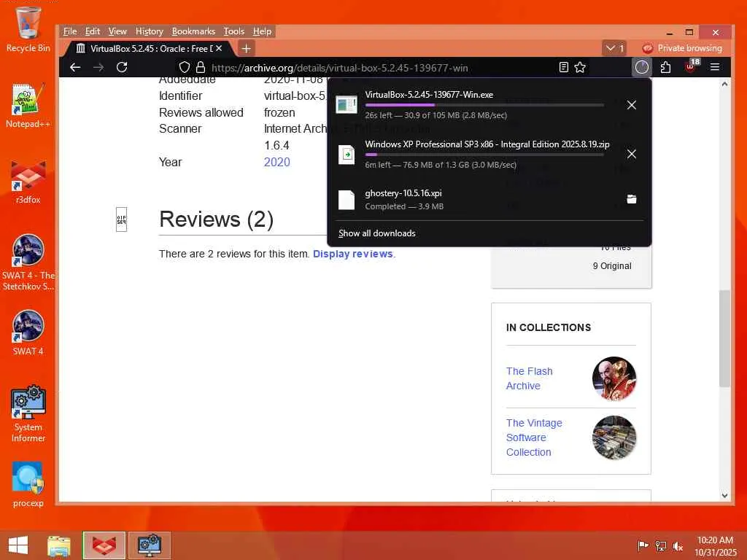Image resolution: width=747 pixels, height=560 pixels.
Task: Click The Vintage Software Collection thumbnail
Action: click(x=614, y=437)
